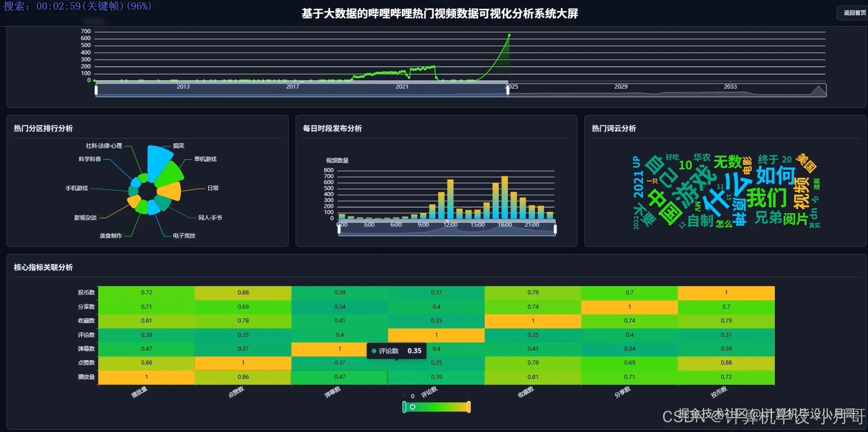The width and height of the screenshot is (868, 432).
Task: Click the word 兄弟 in the word cloud
Action: [x=768, y=217]
